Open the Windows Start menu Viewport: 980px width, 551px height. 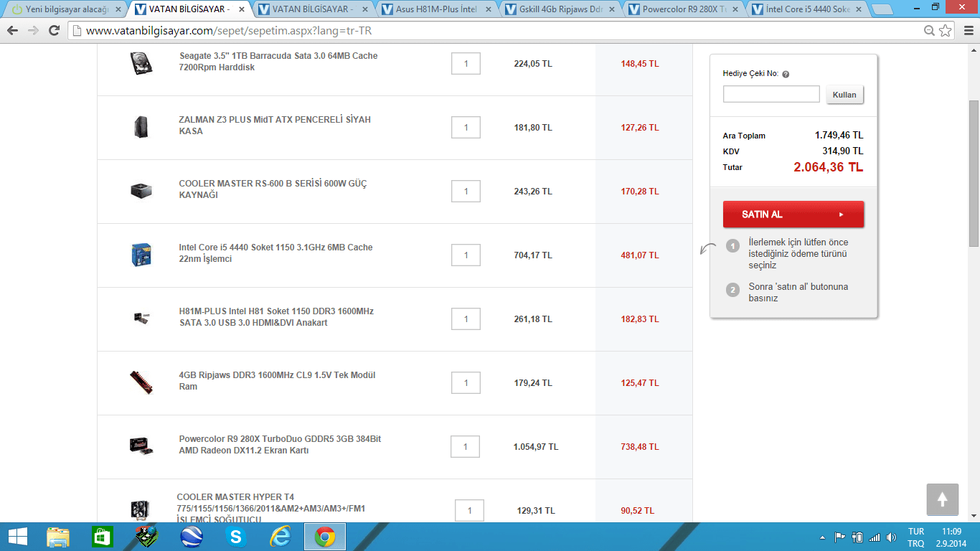pos(18,537)
